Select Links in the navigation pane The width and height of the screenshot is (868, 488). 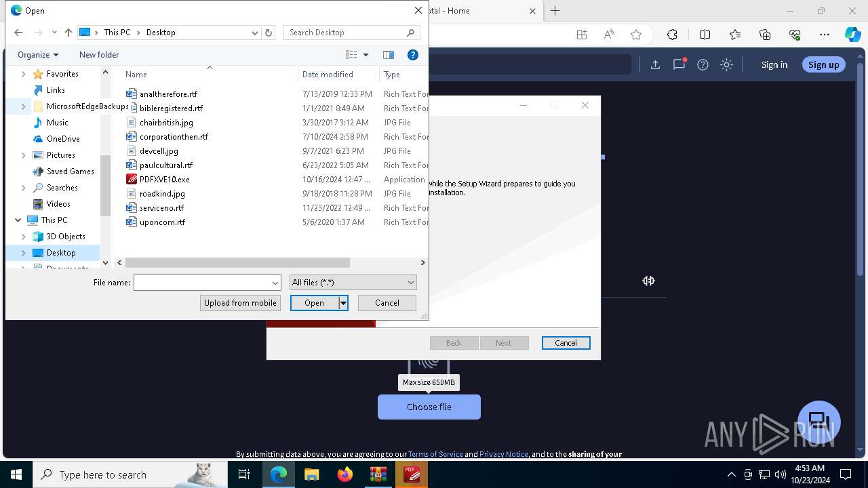coord(56,90)
